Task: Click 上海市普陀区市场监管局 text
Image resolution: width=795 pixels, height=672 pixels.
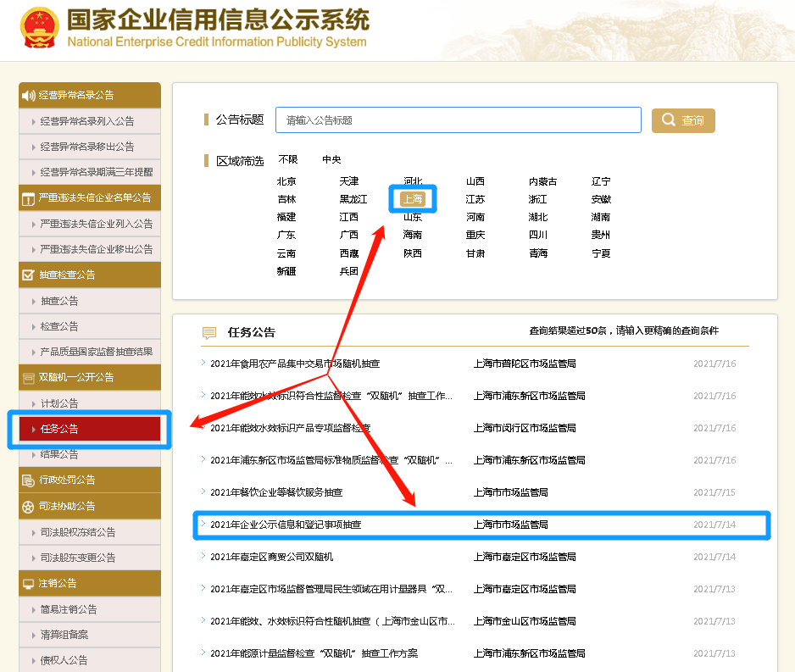Action: point(525,364)
